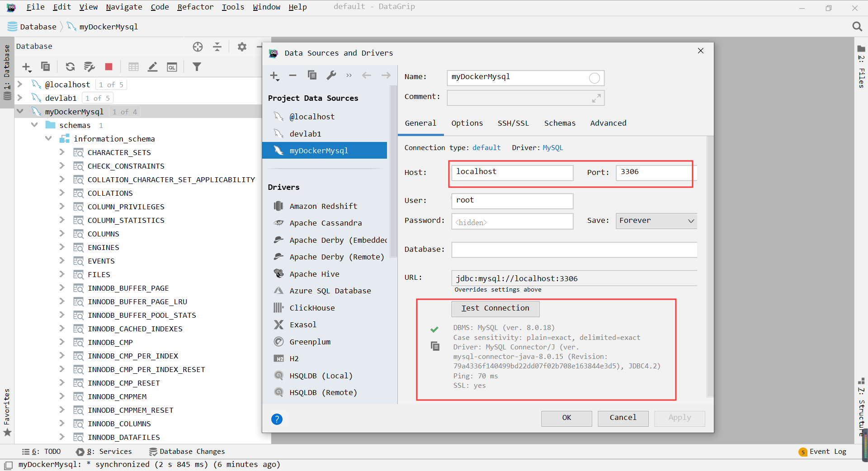Screen dimensions: 868x471
Task: Click the Search Everywhere magnifier icon
Action: [x=857, y=27]
